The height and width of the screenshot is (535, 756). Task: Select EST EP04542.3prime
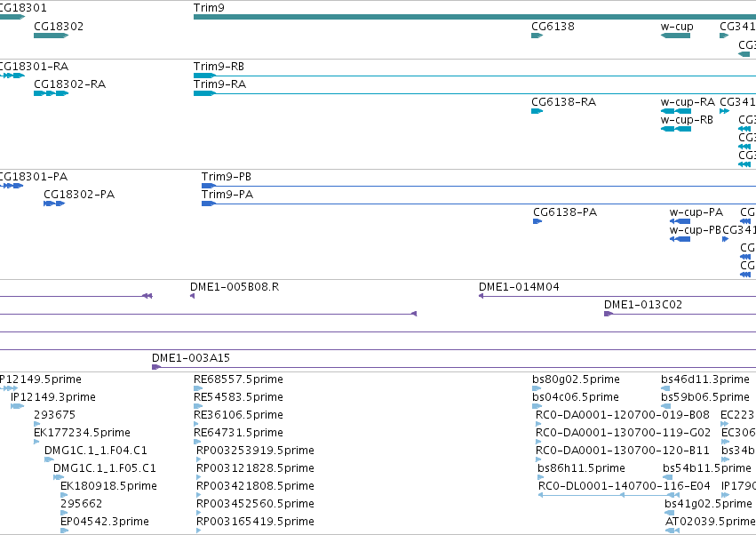pyautogui.click(x=105, y=522)
